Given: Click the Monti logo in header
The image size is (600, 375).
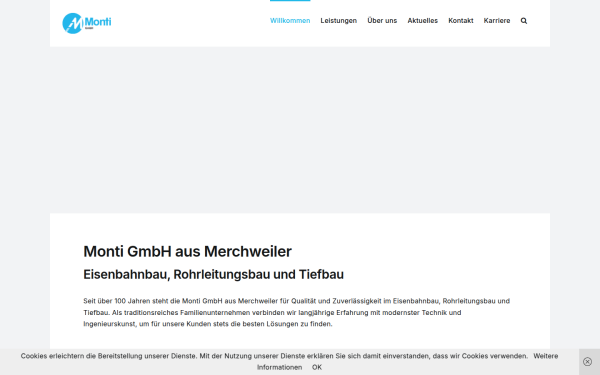Looking at the screenshot, I should point(87,23).
